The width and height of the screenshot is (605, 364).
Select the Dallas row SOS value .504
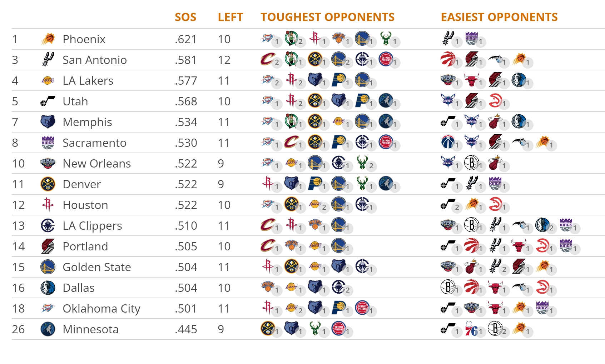click(x=186, y=288)
